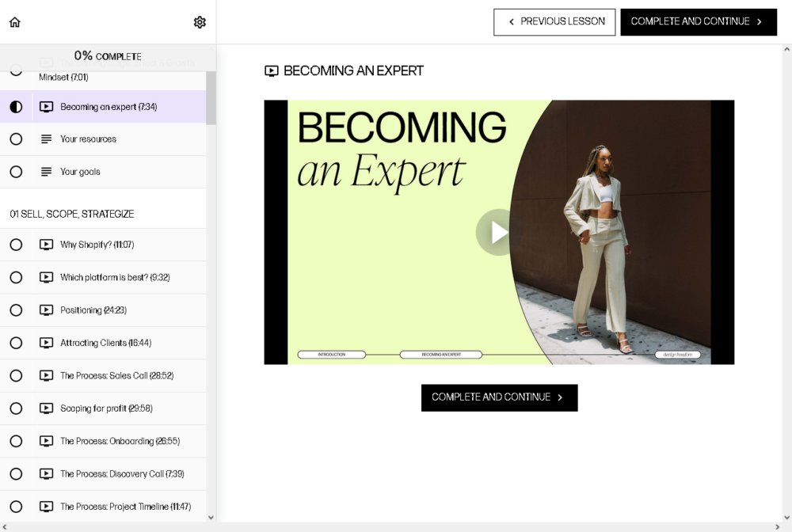This screenshot has height=532, width=792.
Task: Click the text icon beside Your goals
Action: (47, 172)
